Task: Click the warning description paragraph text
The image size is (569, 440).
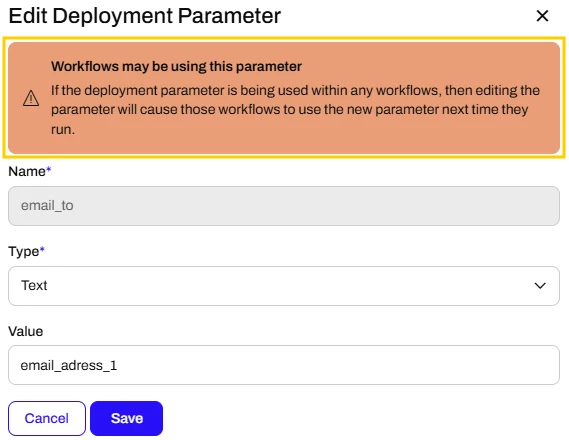Action: click(295, 110)
